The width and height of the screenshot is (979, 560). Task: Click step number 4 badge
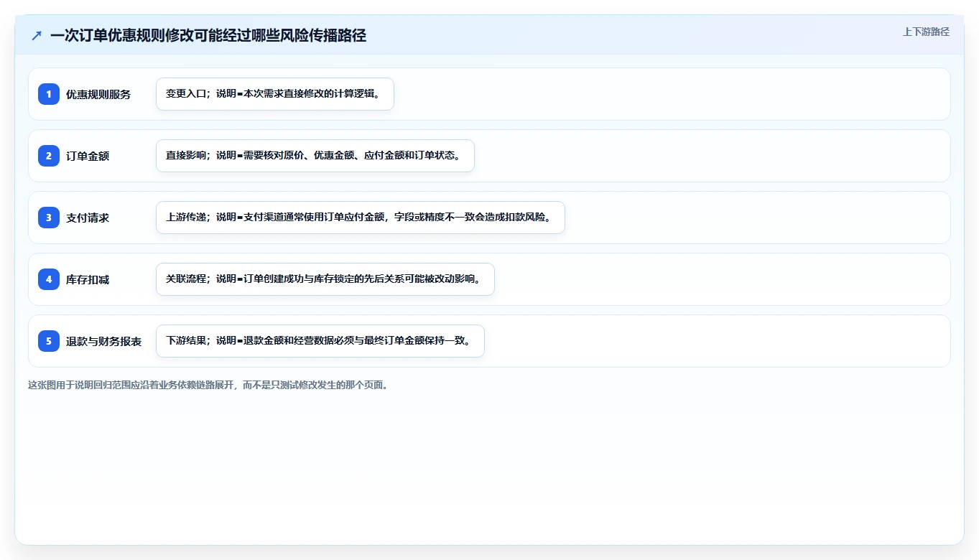[x=49, y=279]
